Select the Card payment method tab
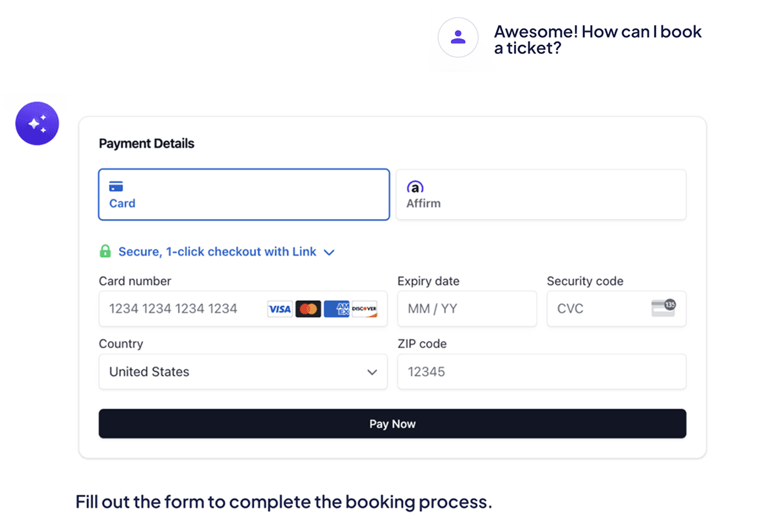This screenshot has width=780, height=532. (244, 195)
